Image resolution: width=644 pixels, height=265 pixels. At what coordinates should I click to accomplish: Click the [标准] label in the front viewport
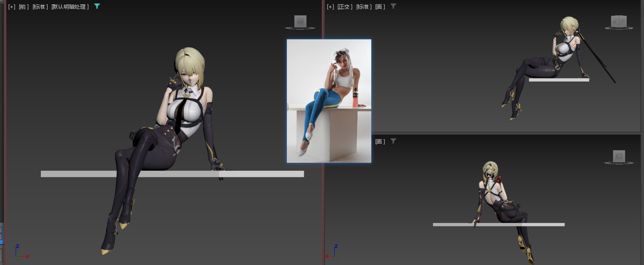click(x=40, y=7)
